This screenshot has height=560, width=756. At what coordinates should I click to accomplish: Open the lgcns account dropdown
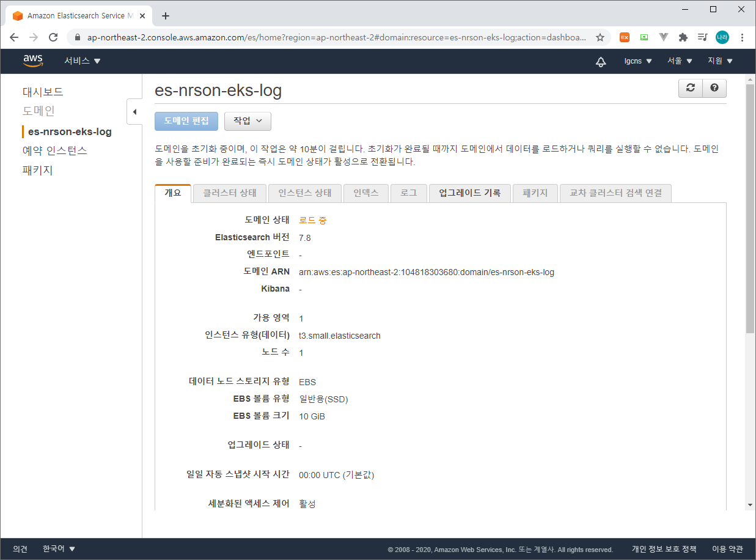pos(638,61)
